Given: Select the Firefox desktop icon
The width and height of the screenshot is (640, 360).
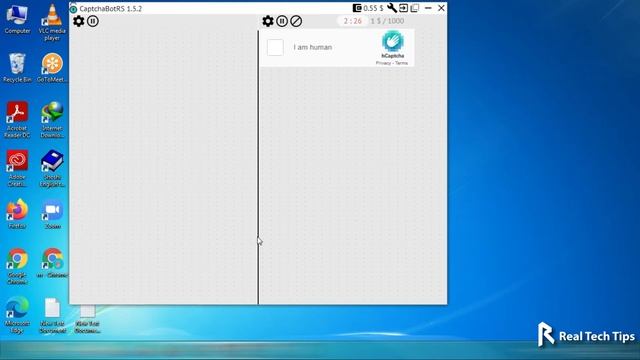Looking at the screenshot, I should click(17, 214).
